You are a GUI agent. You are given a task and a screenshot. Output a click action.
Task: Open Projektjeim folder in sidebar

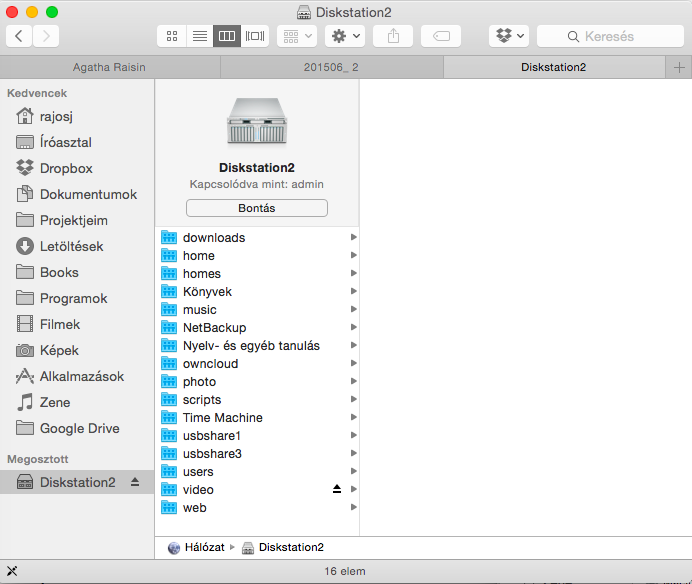(77, 220)
